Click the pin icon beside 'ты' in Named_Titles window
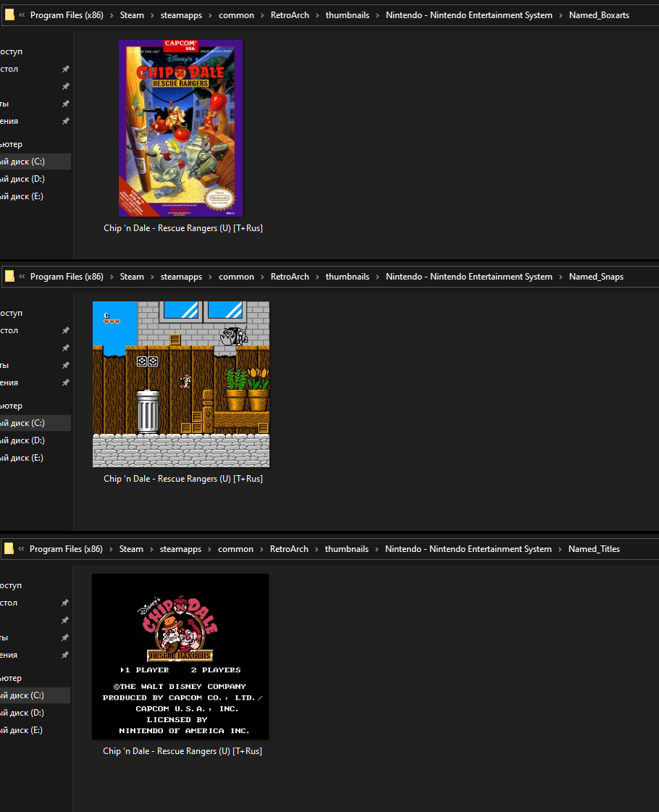The width and height of the screenshot is (659, 812). pos(64,637)
